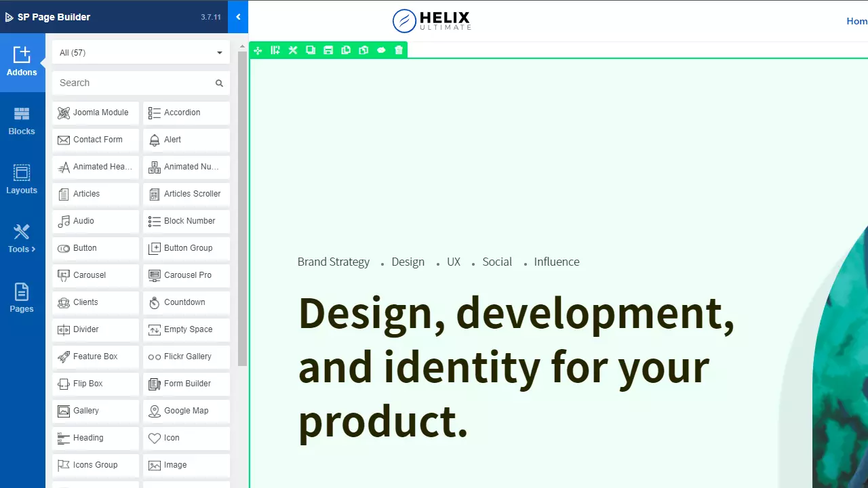Screen dimensions: 868x488
Task: Click the save row disk icon
Action: [x=328, y=51]
